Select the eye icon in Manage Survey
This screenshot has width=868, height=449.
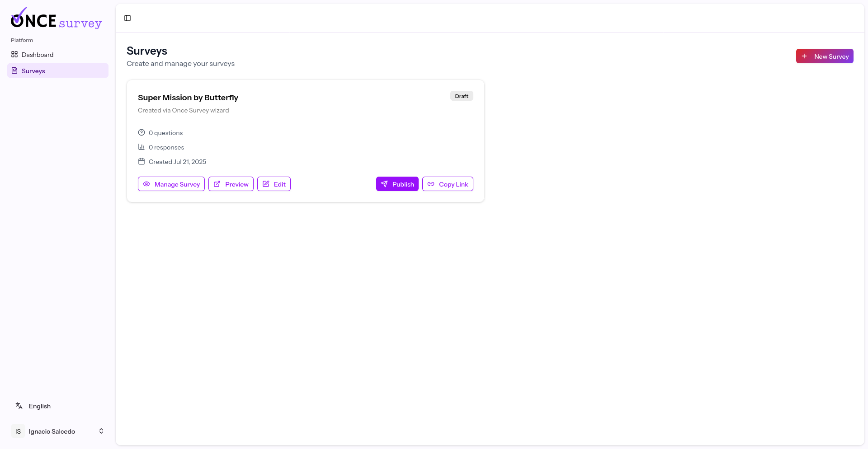(146, 184)
